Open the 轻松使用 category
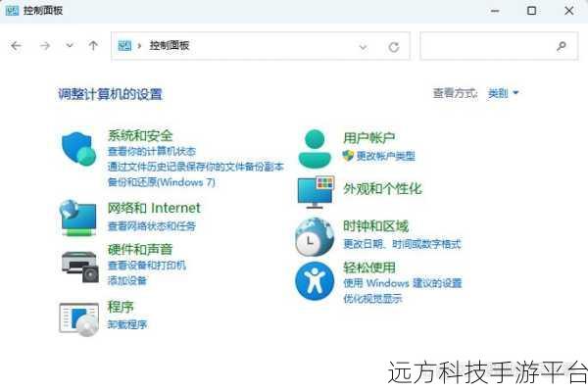The image size is (588, 391). tap(369, 268)
